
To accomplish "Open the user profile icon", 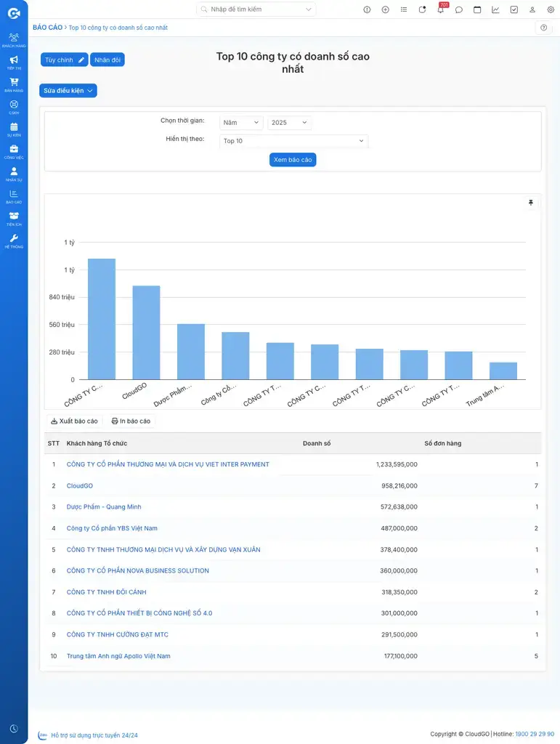I will pos(532,9).
